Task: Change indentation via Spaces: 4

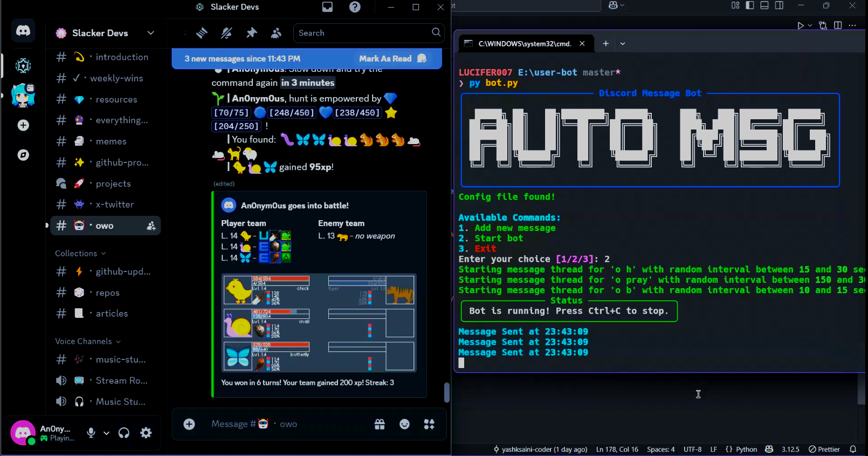Action: 661,450
